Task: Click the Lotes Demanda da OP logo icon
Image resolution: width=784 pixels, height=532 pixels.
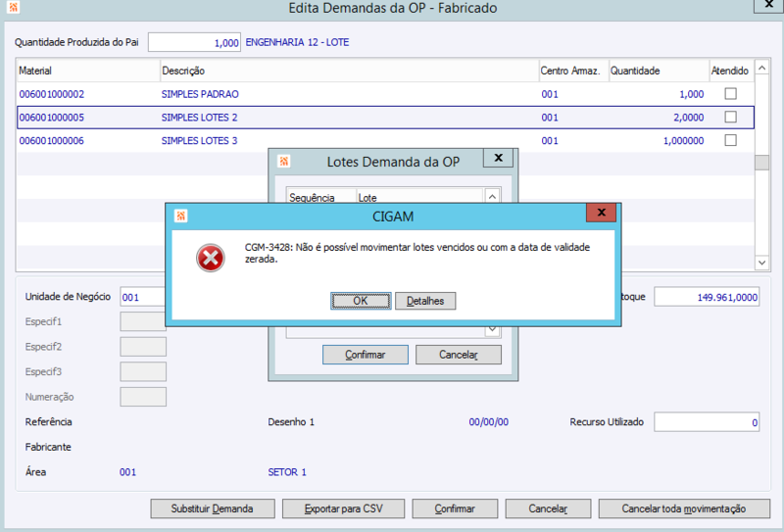Action: pyautogui.click(x=284, y=161)
